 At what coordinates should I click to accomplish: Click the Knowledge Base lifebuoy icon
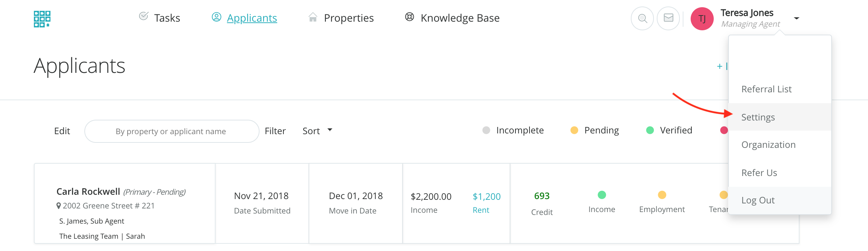click(x=409, y=17)
